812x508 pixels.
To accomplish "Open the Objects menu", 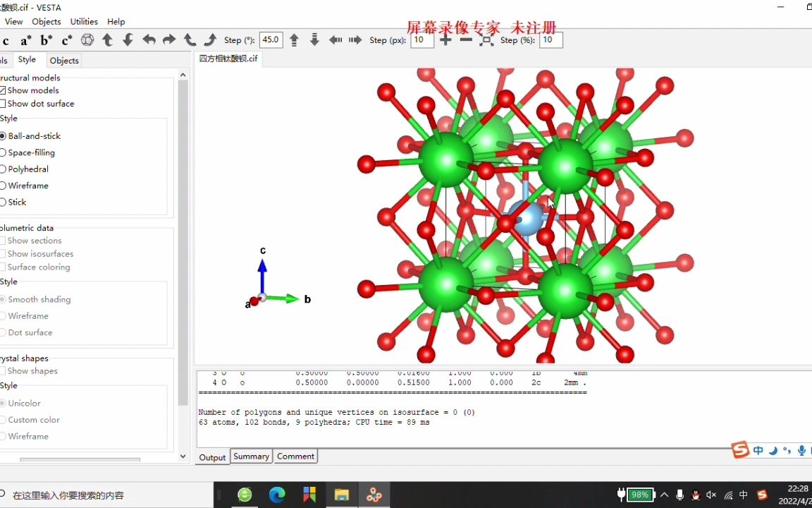I will click(46, 21).
